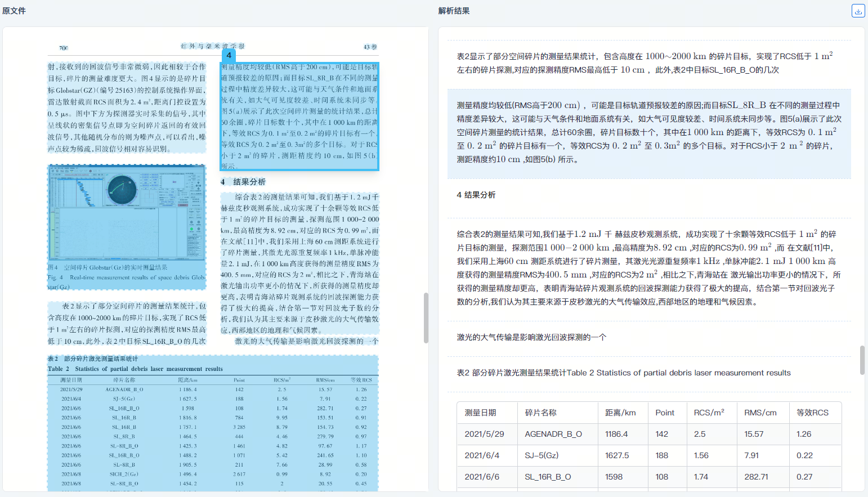Click the Figure 4 caption block in original

(127, 277)
